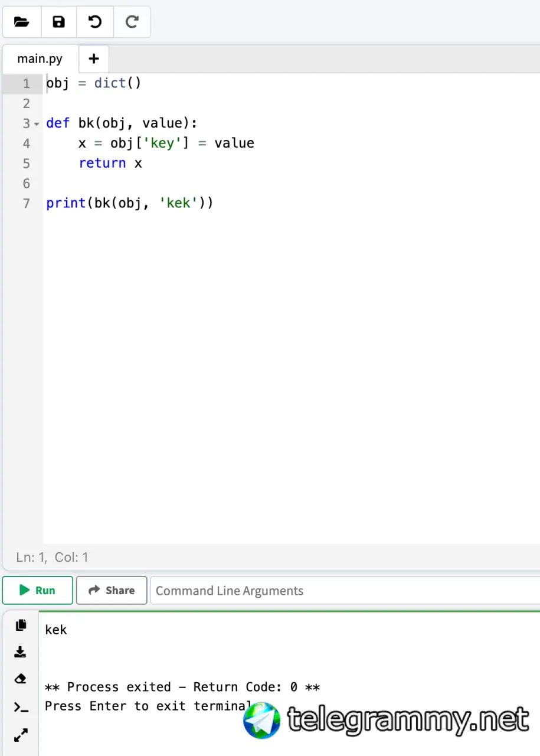540x756 pixels.
Task: Select line number 1 in gutter
Action: click(x=26, y=83)
